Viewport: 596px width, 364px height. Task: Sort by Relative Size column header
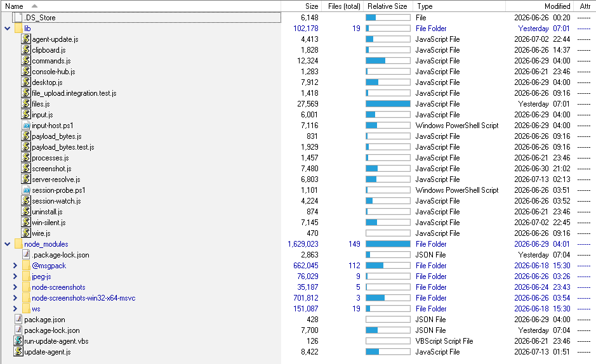388,6
